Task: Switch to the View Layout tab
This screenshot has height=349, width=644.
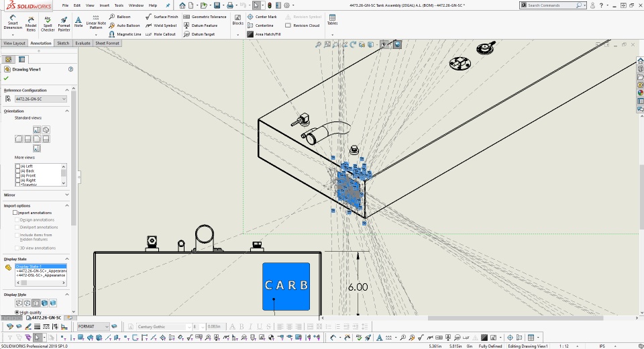Action: (x=14, y=43)
